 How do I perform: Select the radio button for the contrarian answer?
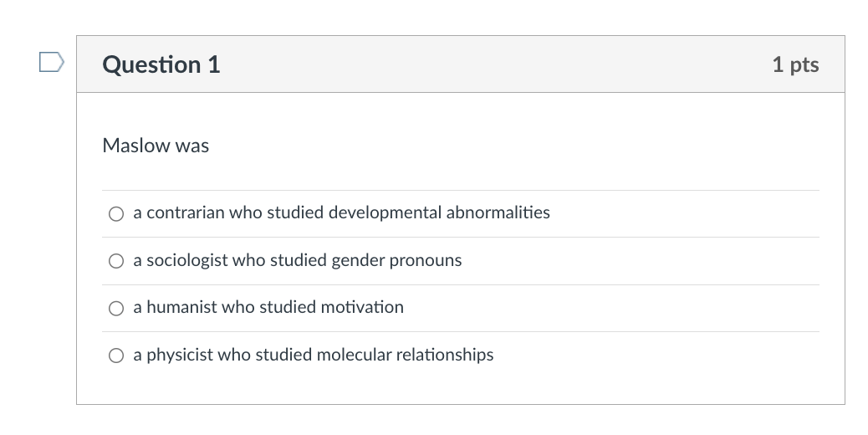pos(115,213)
